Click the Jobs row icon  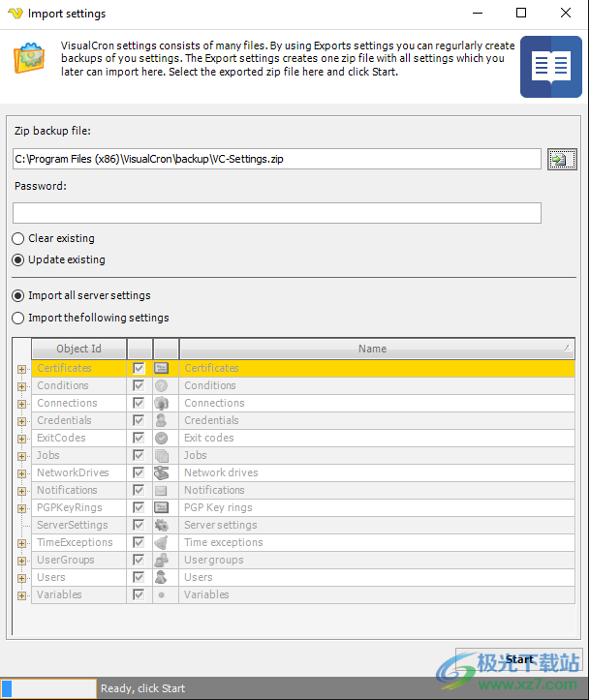[161, 455]
